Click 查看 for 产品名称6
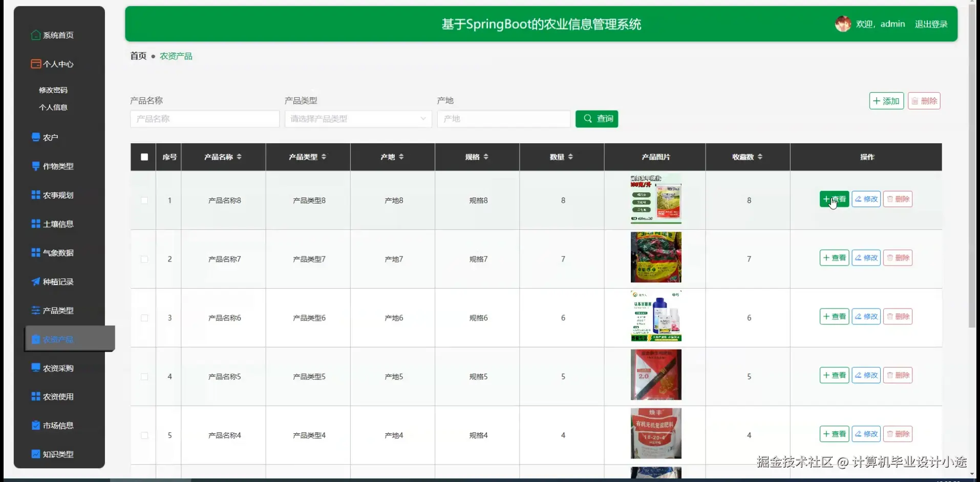 tap(834, 316)
